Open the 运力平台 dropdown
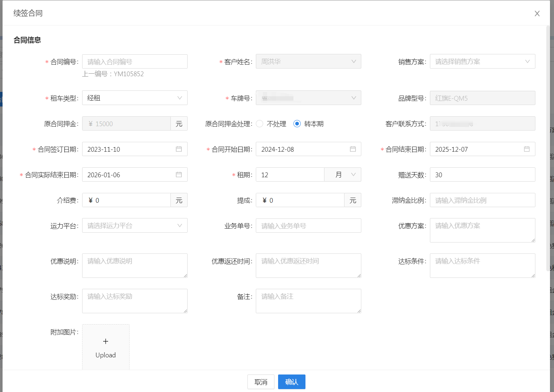The width and height of the screenshot is (554, 392). click(135, 226)
